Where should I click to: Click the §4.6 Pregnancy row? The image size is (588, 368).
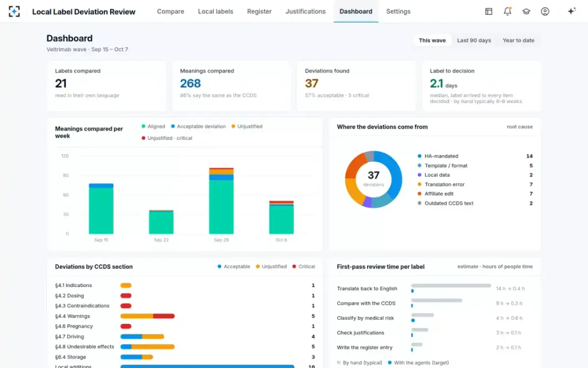coord(185,326)
